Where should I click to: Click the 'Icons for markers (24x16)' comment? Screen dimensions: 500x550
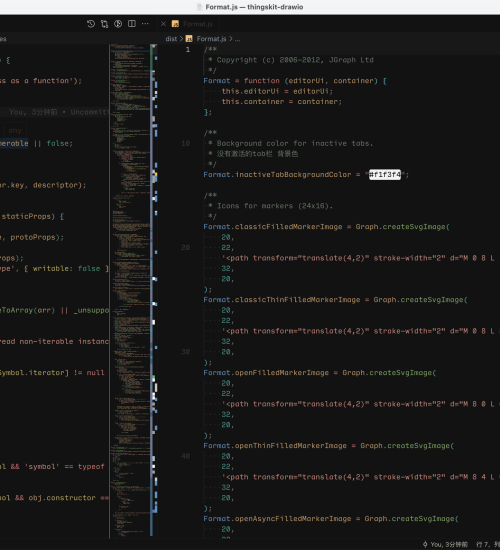pos(270,206)
